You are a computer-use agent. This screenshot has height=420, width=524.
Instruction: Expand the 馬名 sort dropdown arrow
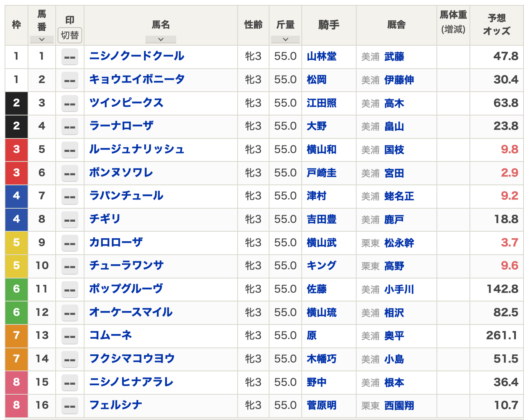tap(160, 39)
